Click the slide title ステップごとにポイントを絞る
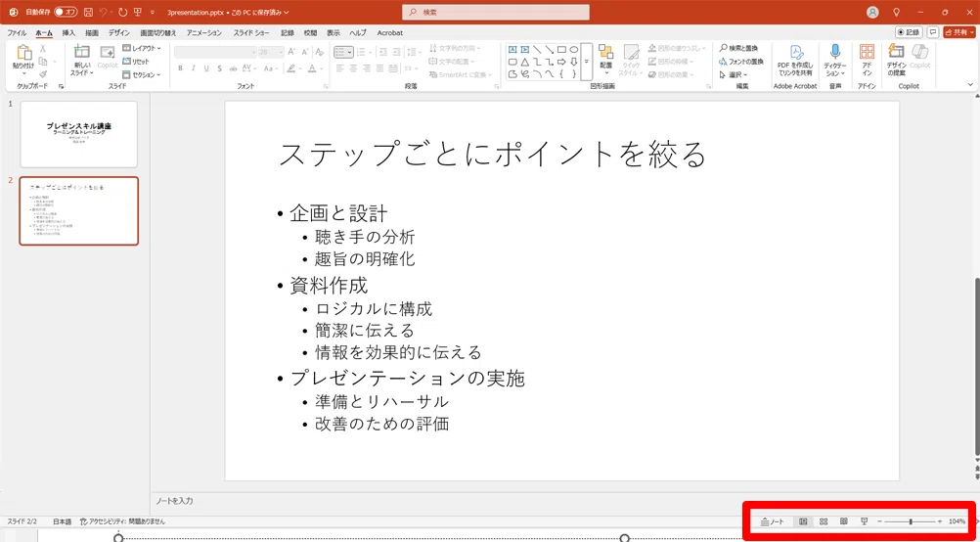 point(492,155)
